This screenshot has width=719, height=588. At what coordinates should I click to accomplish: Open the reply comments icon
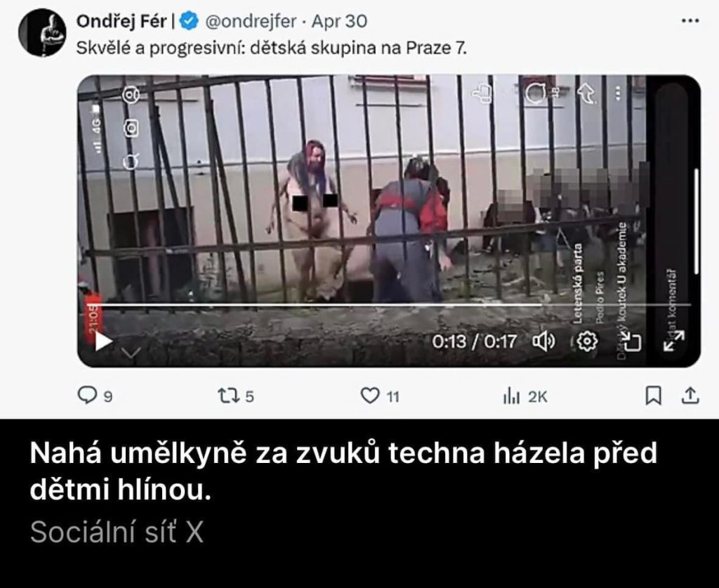tap(86, 395)
